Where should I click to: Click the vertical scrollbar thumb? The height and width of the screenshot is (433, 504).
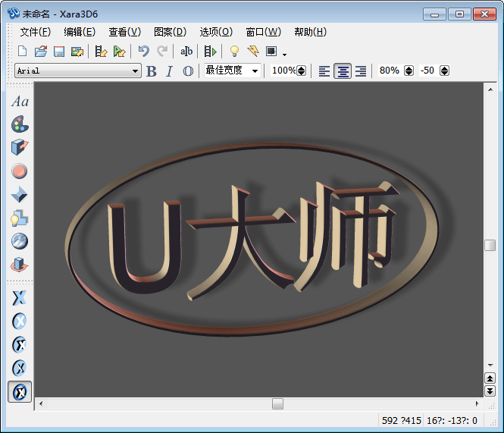490,245
